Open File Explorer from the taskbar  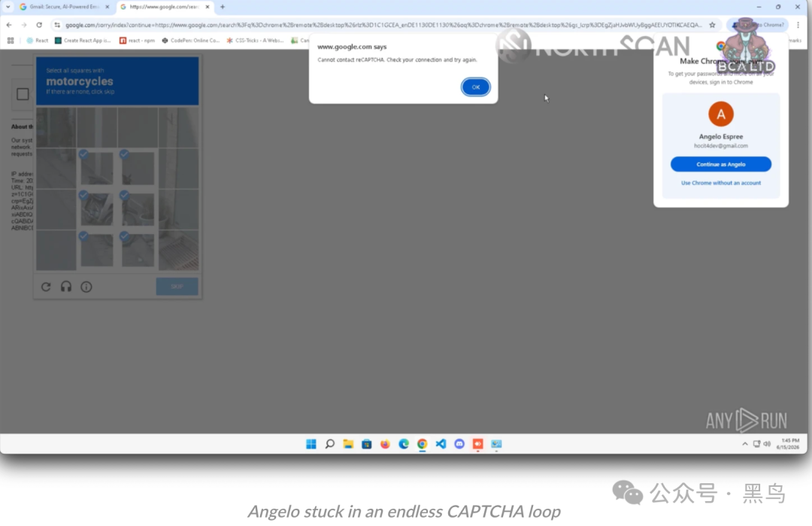click(x=348, y=444)
